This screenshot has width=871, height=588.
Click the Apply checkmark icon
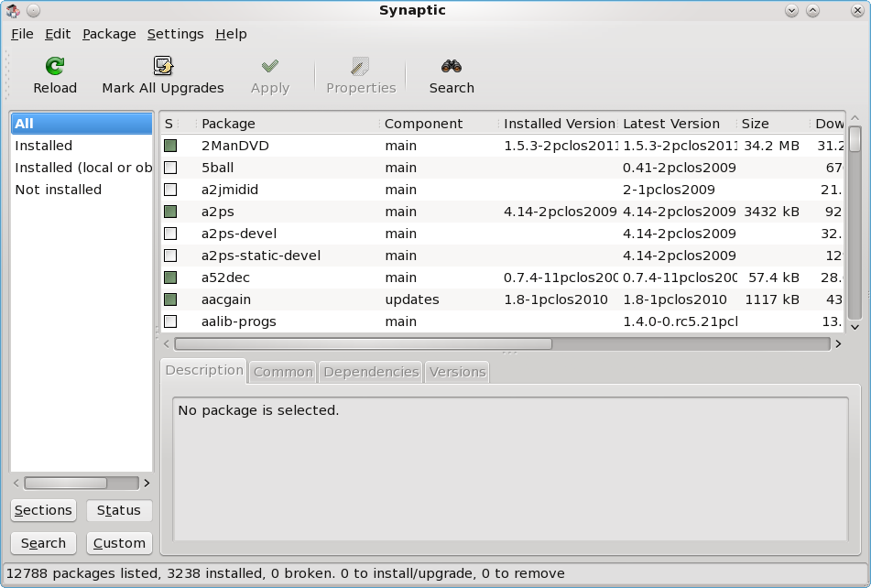click(270, 66)
